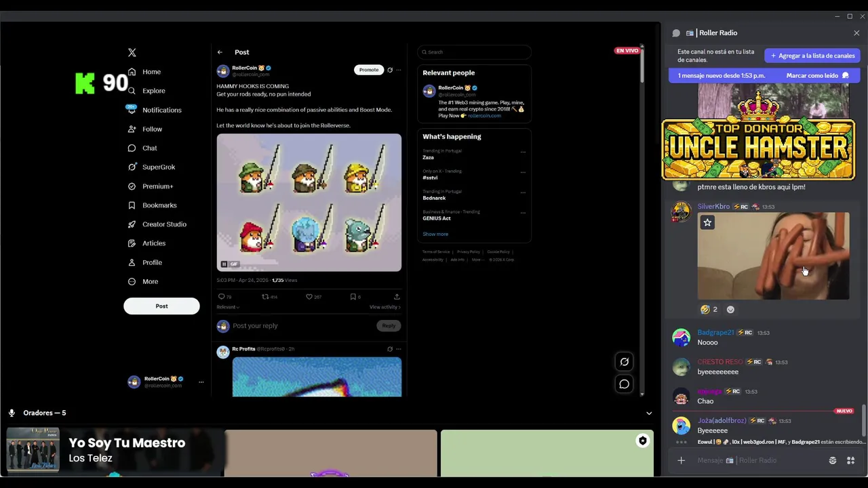The height and width of the screenshot is (488, 868).
Task: Open the Privacy Policy footer link
Action: (469, 252)
